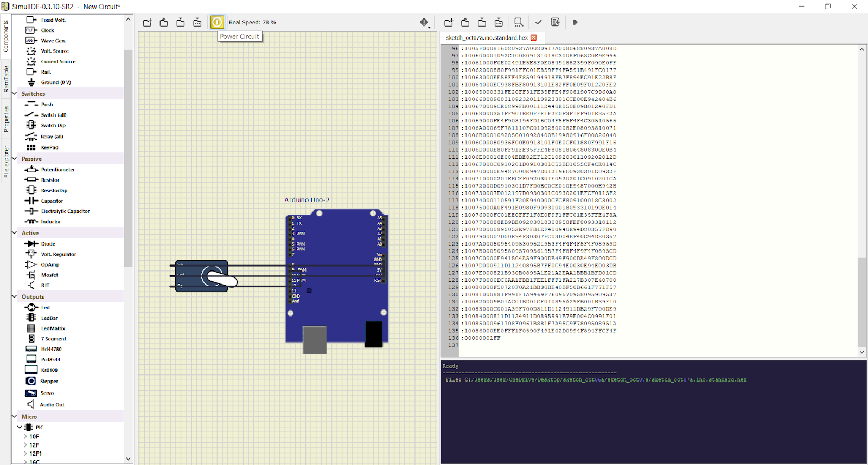Select the Fixed Volt. component
The width and height of the screenshot is (868, 465).
[53, 20]
